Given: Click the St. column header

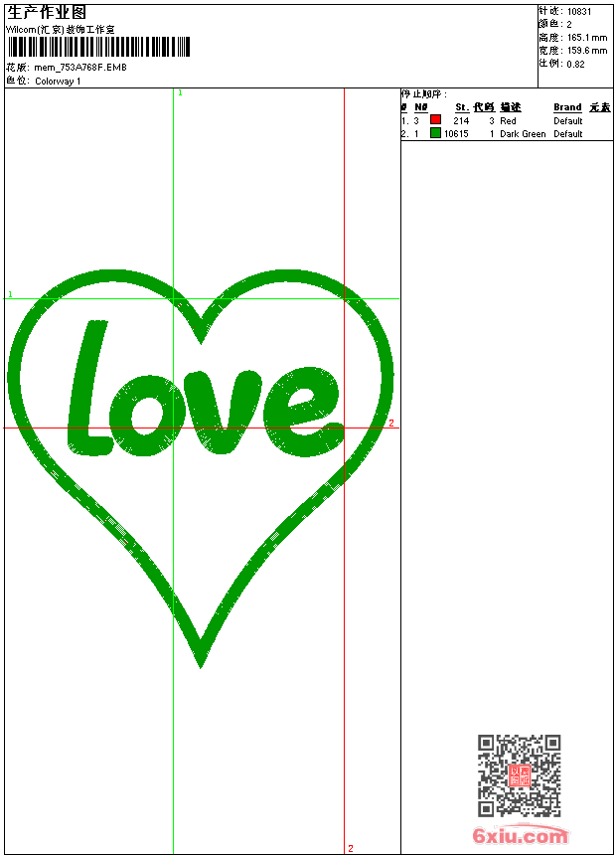Looking at the screenshot, I should point(462,107).
